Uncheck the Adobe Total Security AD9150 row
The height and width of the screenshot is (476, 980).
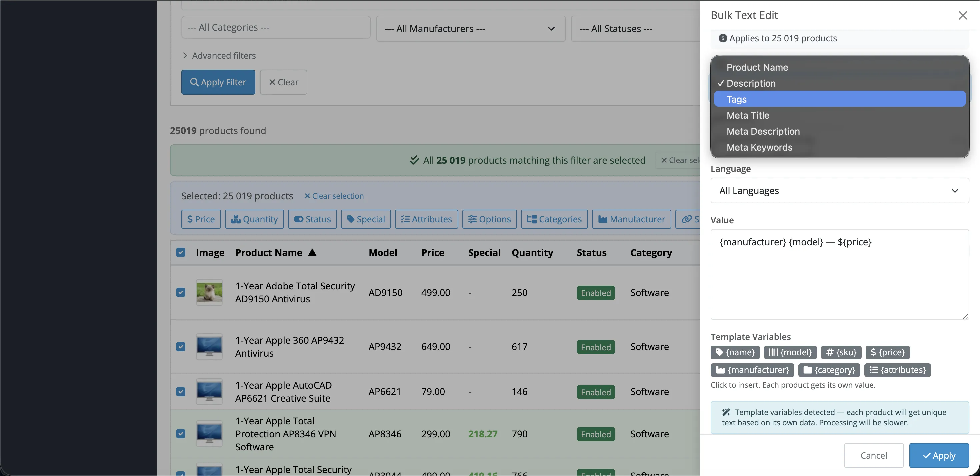tap(181, 292)
